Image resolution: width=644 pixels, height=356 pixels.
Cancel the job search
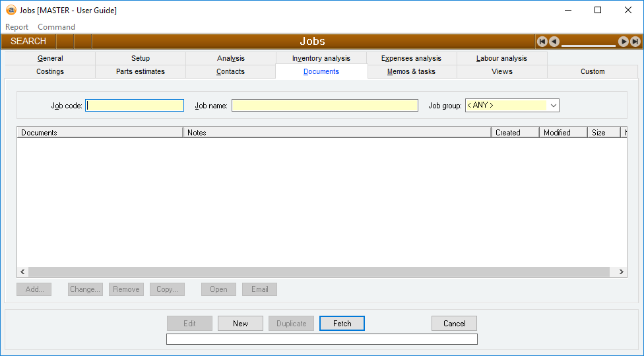(454, 324)
